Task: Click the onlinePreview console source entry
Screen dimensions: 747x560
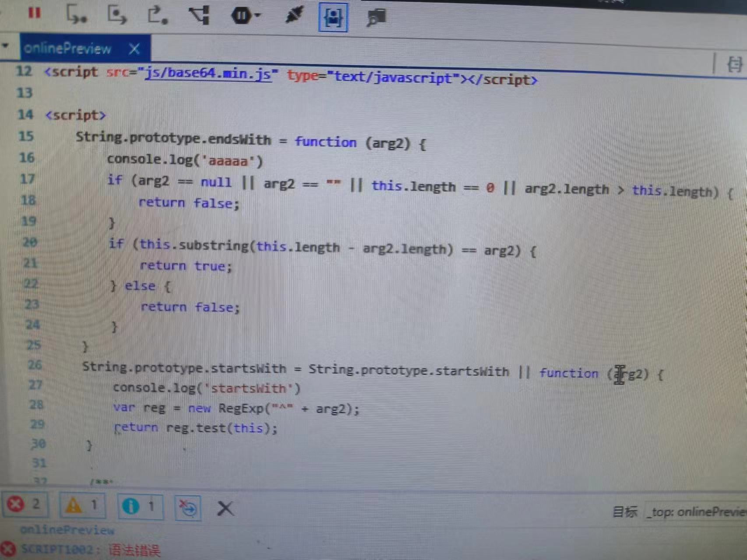Action: click(67, 530)
